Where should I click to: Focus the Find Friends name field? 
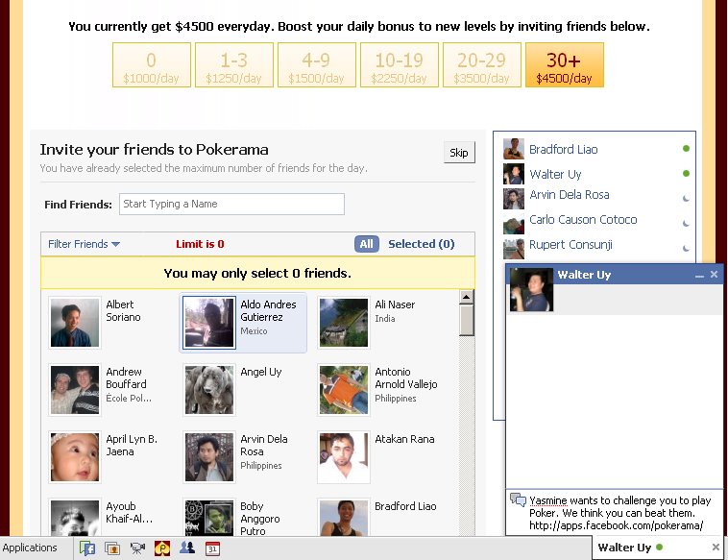pyautogui.click(x=231, y=204)
